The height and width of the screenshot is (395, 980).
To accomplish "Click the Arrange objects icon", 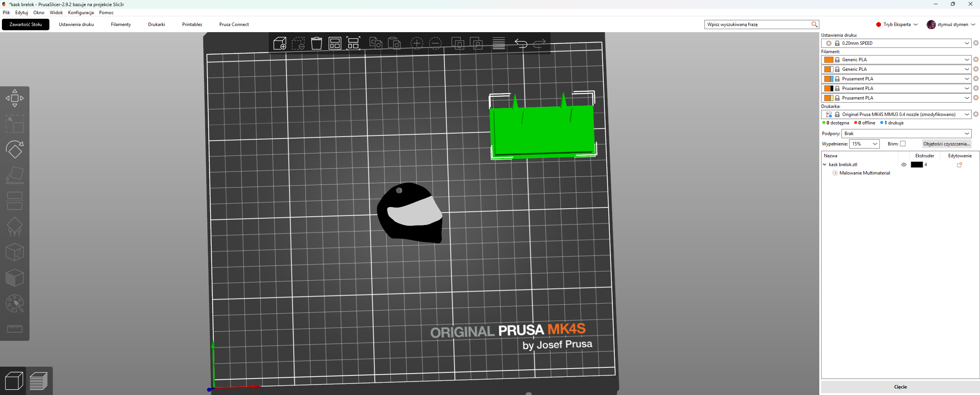I will pos(335,43).
